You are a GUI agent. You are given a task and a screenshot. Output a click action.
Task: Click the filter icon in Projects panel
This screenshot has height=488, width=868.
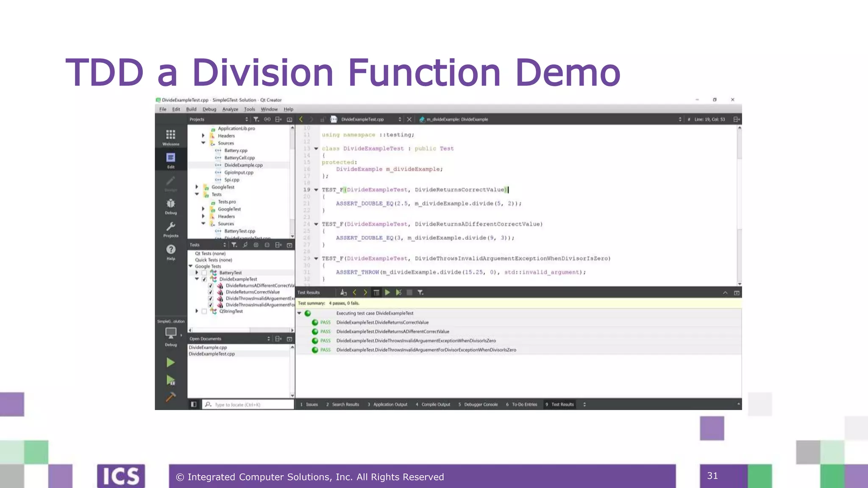[256, 119]
